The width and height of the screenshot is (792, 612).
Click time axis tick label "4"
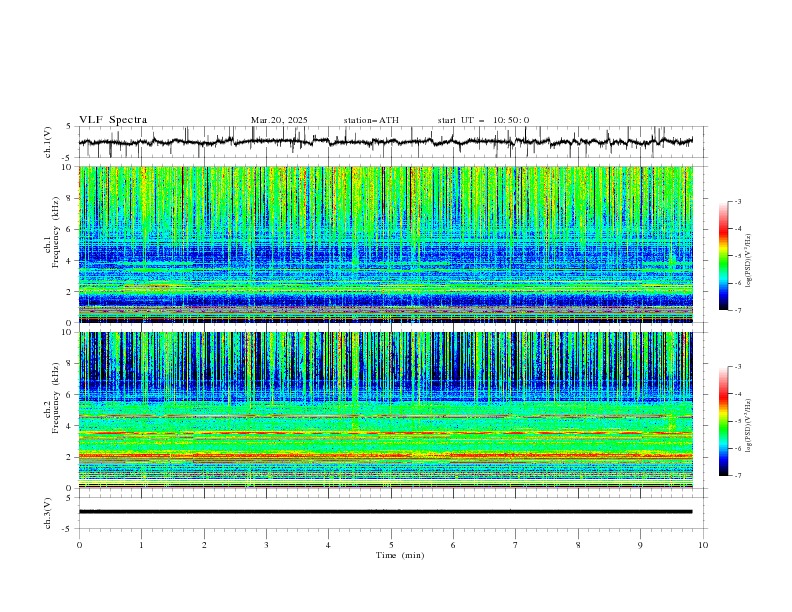[328, 545]
